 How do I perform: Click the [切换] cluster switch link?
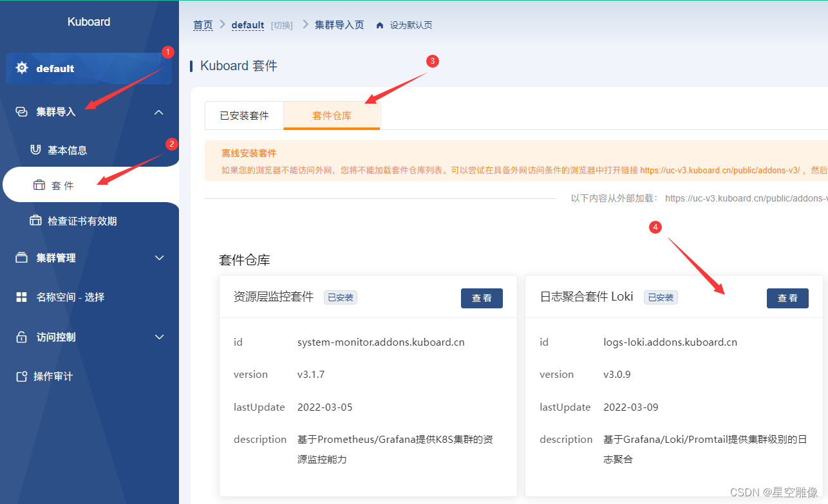282,25
